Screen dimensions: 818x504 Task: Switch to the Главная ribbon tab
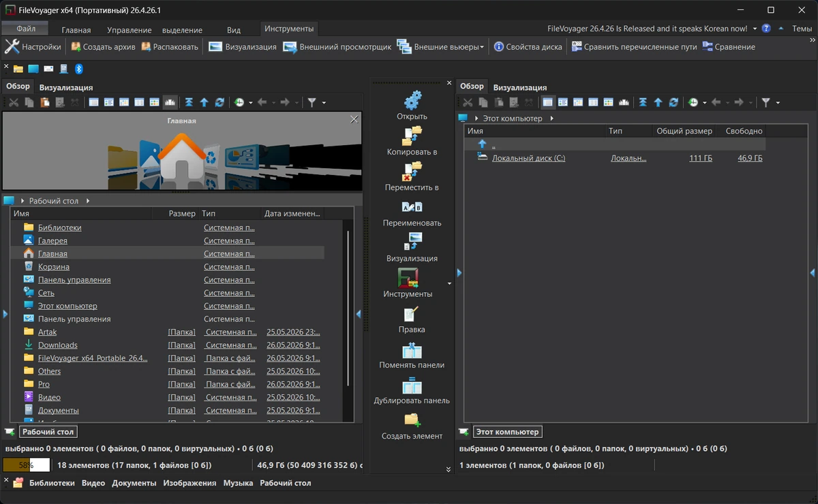76,30
